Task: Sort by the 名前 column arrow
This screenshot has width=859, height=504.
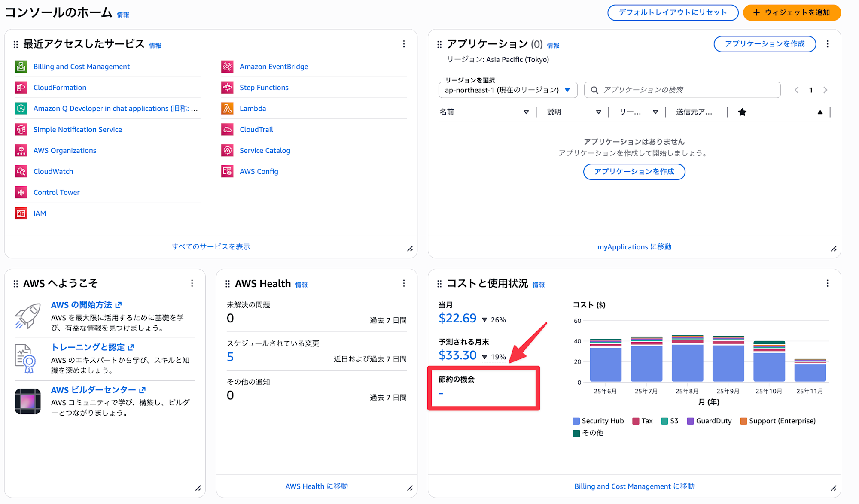Action: click(526, 112)
